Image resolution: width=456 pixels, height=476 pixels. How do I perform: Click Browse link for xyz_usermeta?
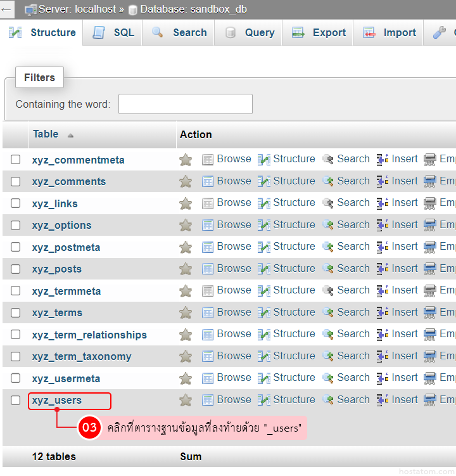[x=234, y=378]
